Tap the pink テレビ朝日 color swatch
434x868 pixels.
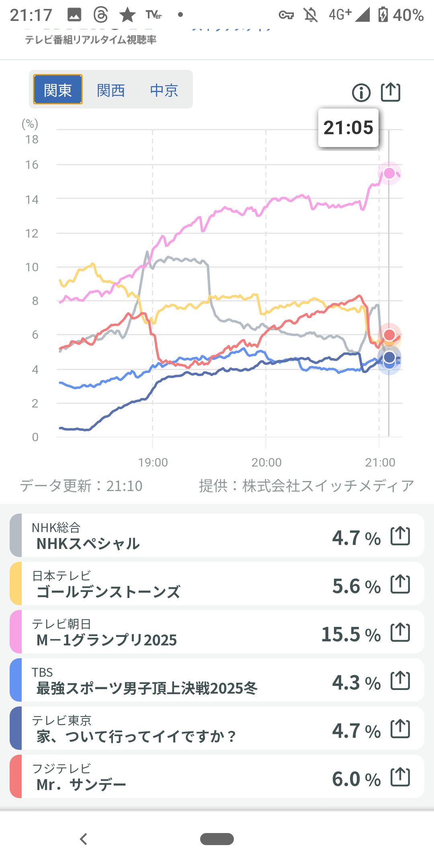pyautogui.click(x=16, y=632)
